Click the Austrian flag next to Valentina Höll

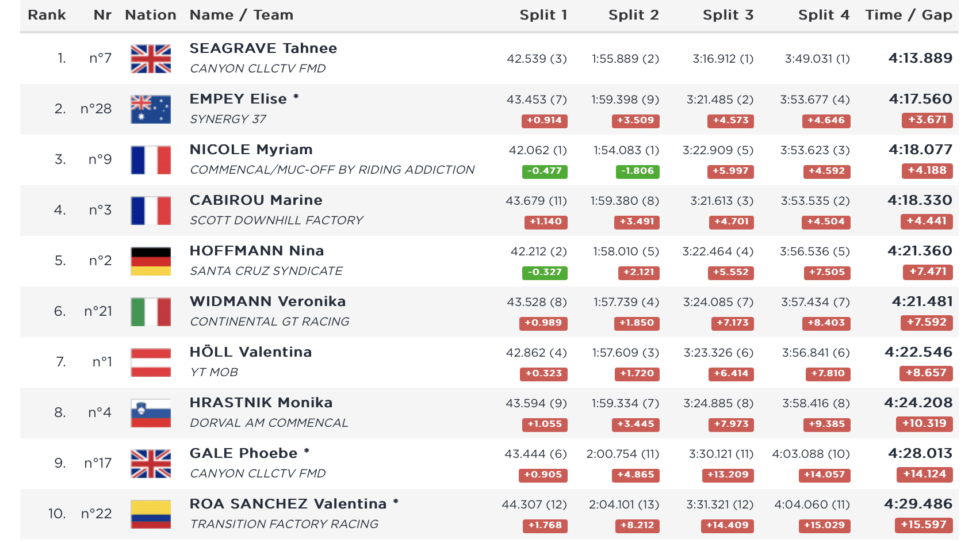pos(151,362)
